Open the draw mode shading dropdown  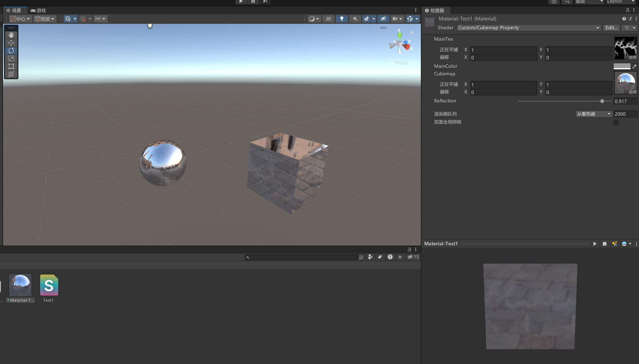[x=314, y=19]
